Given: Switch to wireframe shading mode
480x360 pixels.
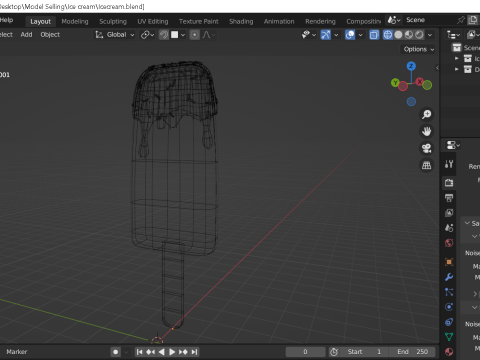Looking at the screenshot, I should (388, 35).
